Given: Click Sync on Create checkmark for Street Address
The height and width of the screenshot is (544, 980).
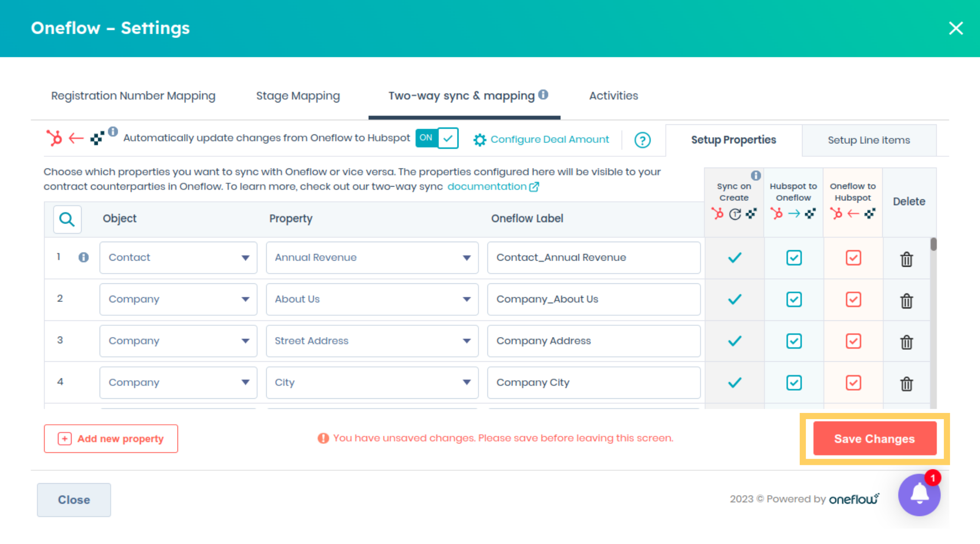Looking at the screenshot, I should 735,341.
